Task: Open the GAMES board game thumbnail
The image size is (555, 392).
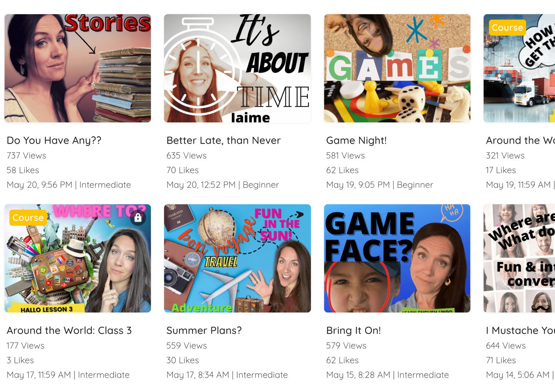Action: 397,68
